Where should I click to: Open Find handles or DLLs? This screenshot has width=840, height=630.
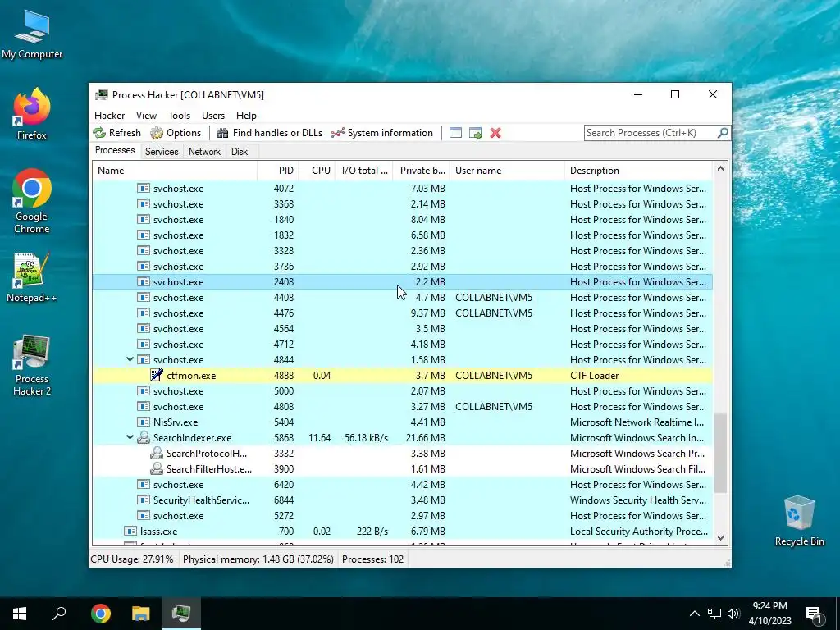point(269,133)
